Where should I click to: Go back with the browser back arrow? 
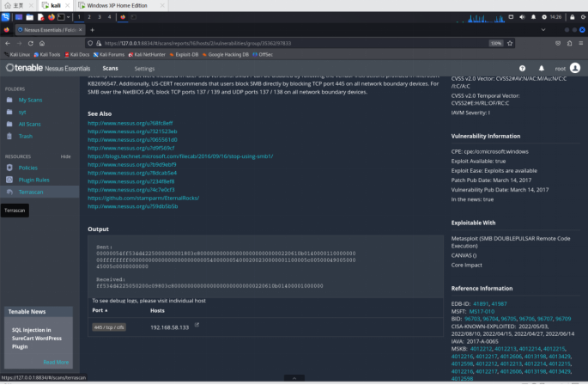click(8, 43)
